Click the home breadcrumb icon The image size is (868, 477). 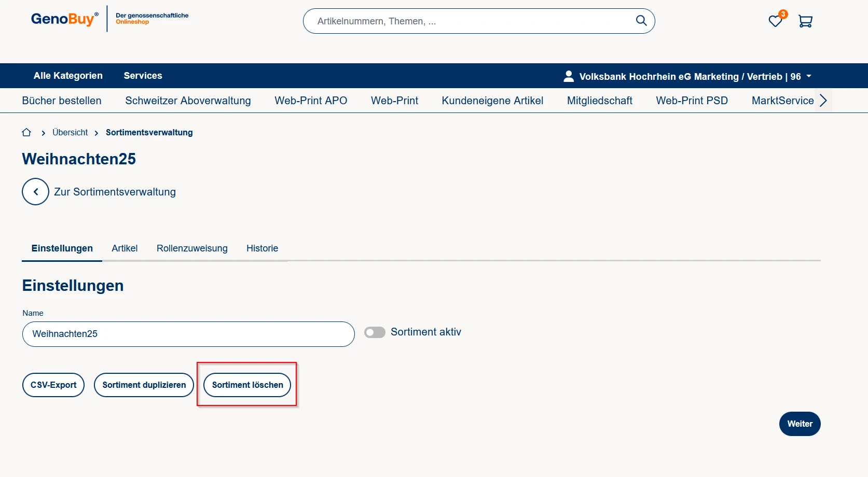pos(26,133)
